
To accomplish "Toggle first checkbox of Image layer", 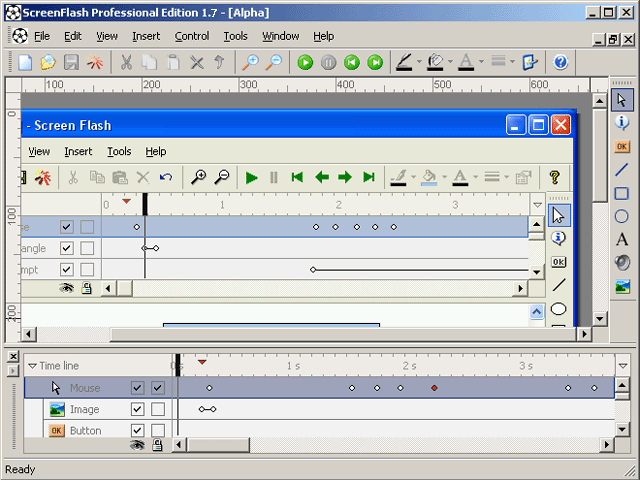I will pyautogui.click(x=138, y=409).
